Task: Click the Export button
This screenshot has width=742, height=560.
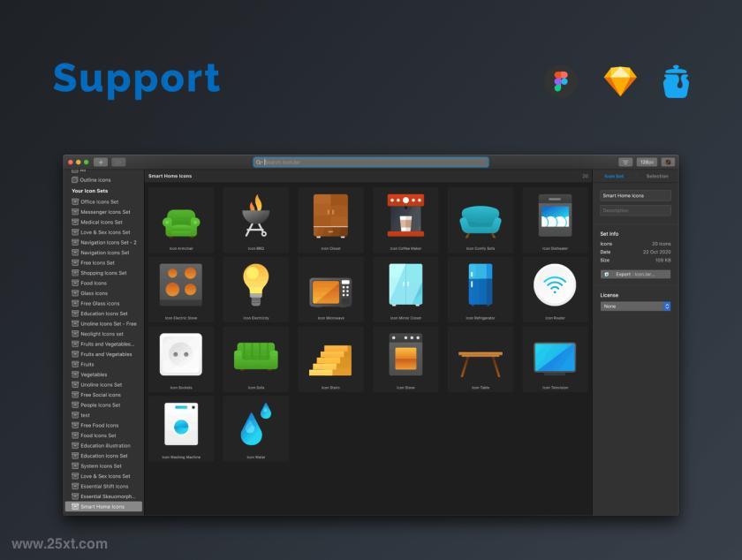Action: [635, 274]
